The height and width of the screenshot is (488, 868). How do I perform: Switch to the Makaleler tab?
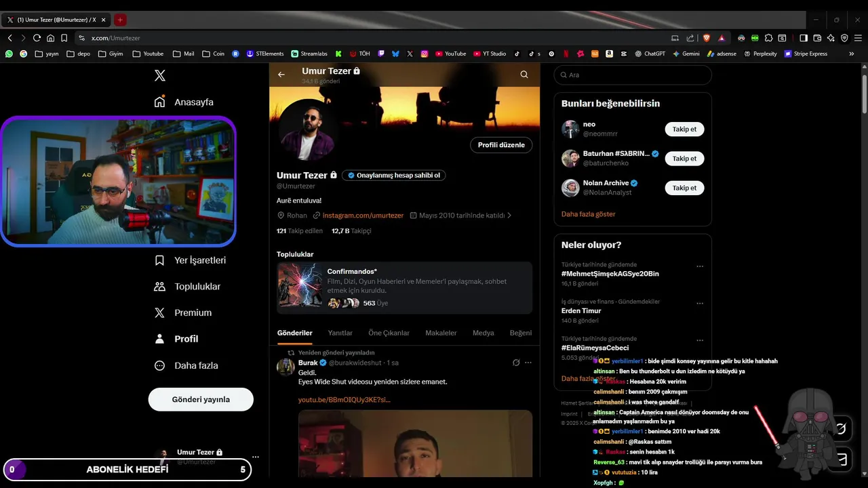point(441,333)
